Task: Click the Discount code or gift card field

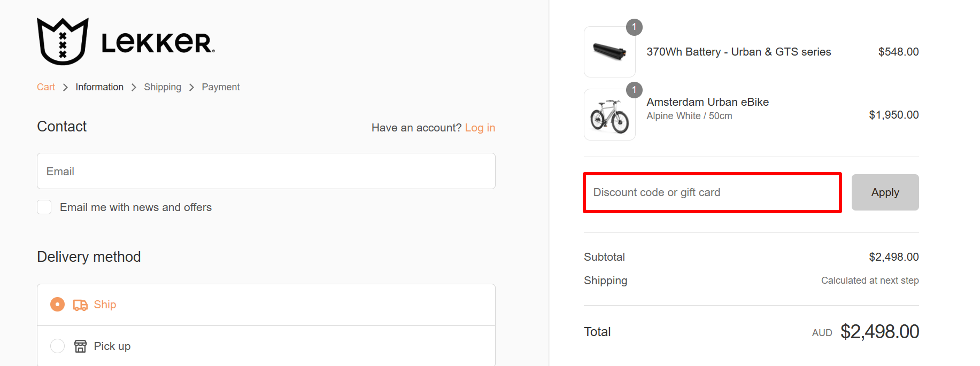Action: [x=712, y=192]
